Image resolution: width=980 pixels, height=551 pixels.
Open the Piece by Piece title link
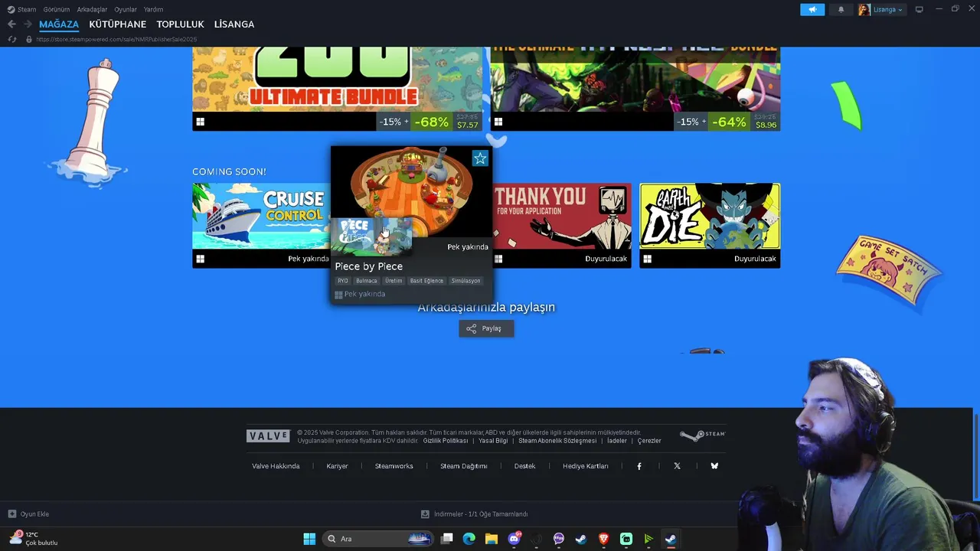point(368,266)
